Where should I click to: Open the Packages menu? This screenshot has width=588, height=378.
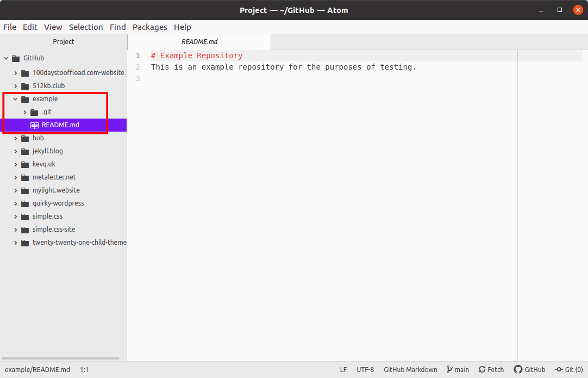[149, 27]
